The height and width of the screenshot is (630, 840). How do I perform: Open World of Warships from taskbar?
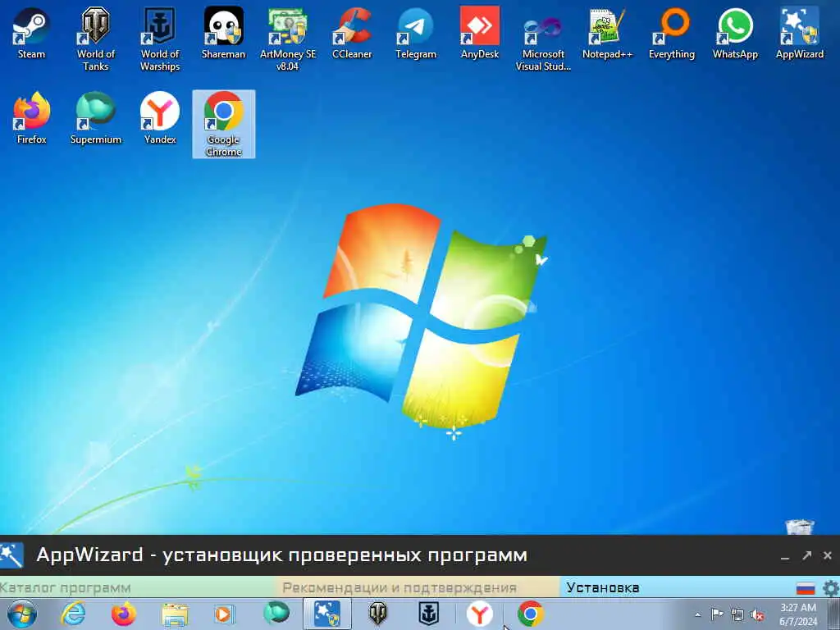[428, 614]
